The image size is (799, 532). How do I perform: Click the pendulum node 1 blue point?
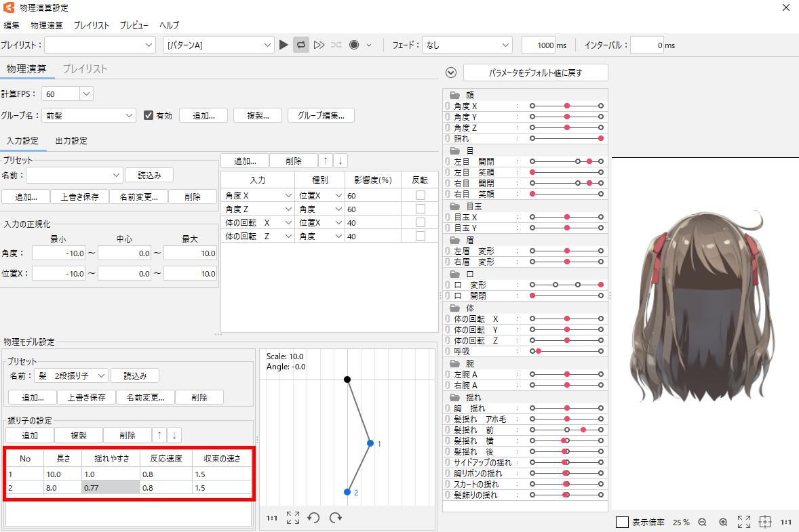pos(370,443)
